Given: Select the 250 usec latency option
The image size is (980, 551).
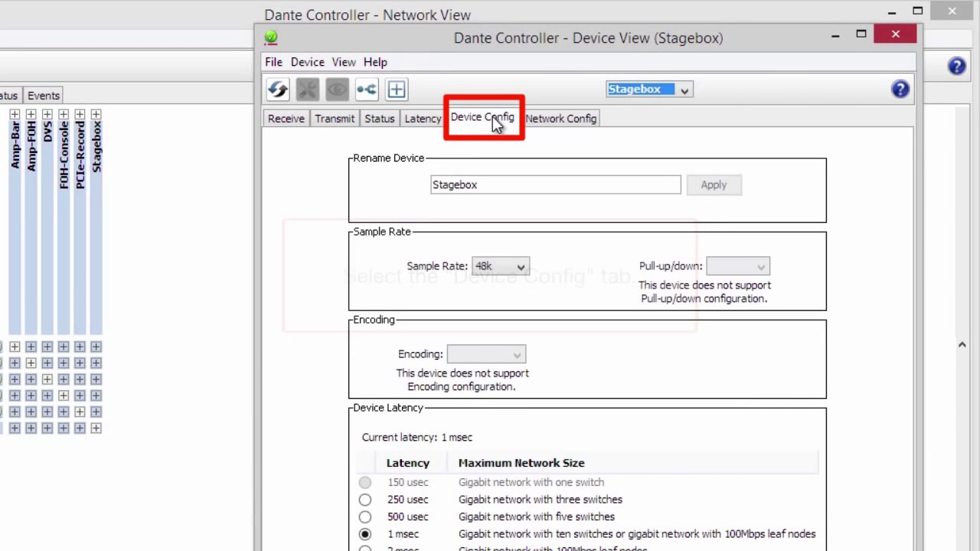Looking at the screenshot, I should pos(365,500).
